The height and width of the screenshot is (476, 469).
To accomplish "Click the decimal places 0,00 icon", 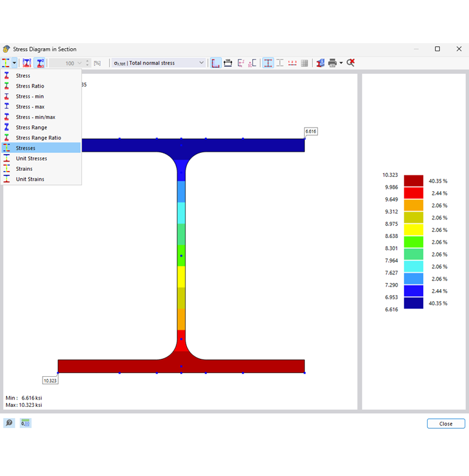I will coord(25,422).
